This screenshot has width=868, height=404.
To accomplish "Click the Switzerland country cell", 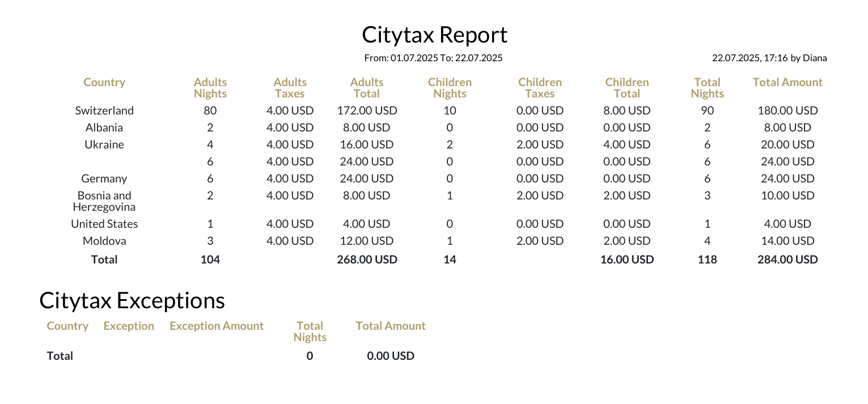I will [104, 110].
